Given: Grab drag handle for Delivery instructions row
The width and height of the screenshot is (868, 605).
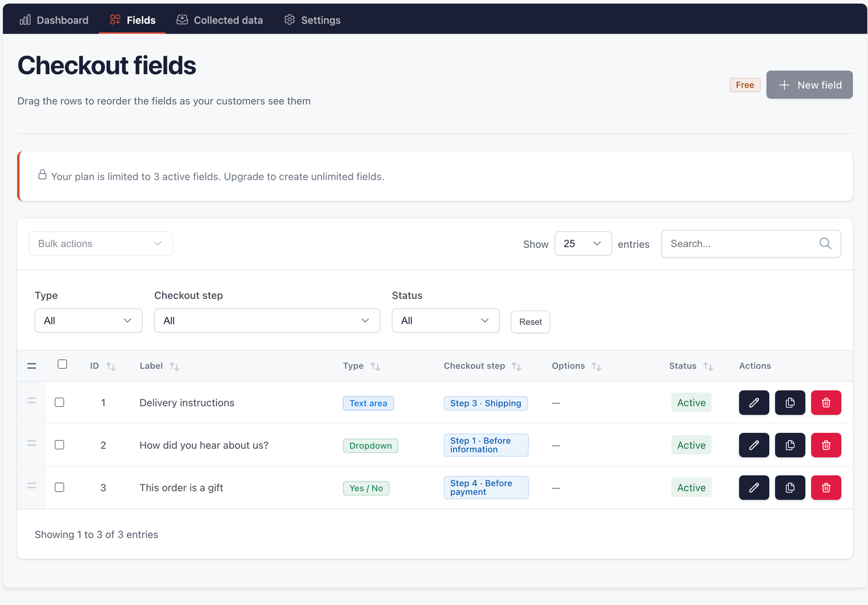Looking at the screenshot, I should coord(32,401).
